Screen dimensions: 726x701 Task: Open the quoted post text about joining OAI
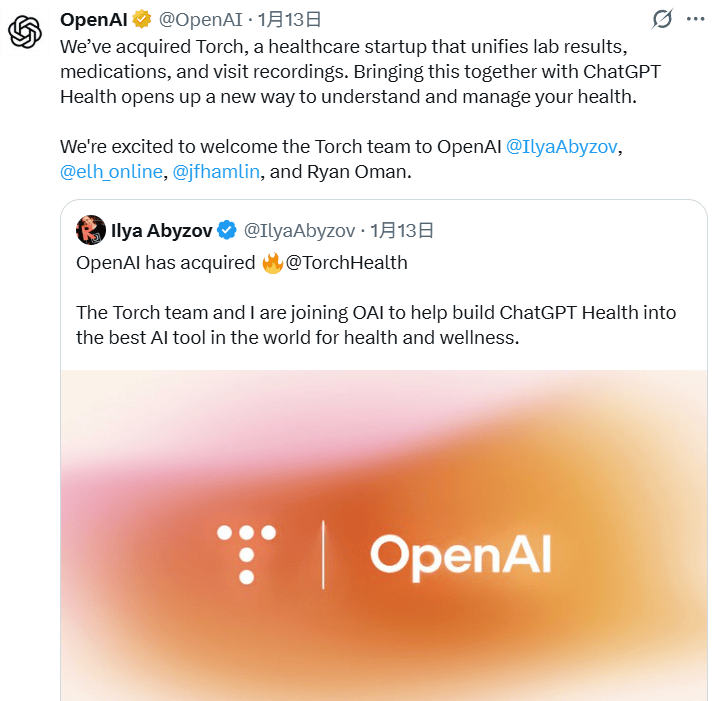(x=376, y=324)
